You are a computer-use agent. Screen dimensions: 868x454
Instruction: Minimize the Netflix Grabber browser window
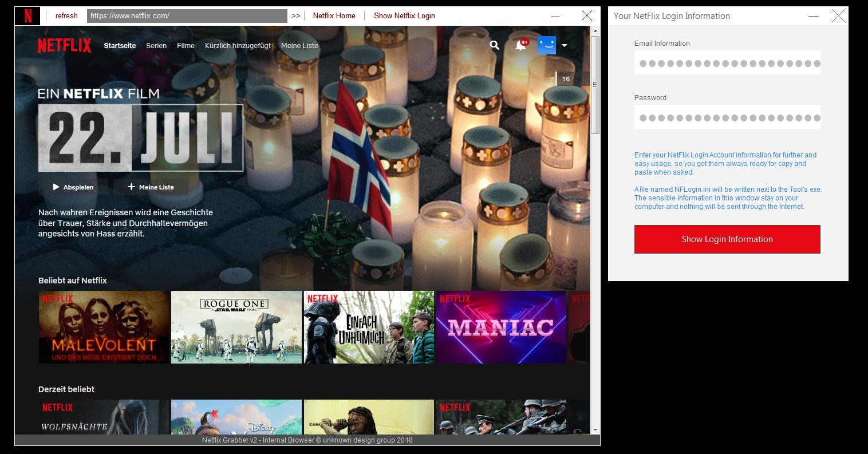click(x=557, y=16)
